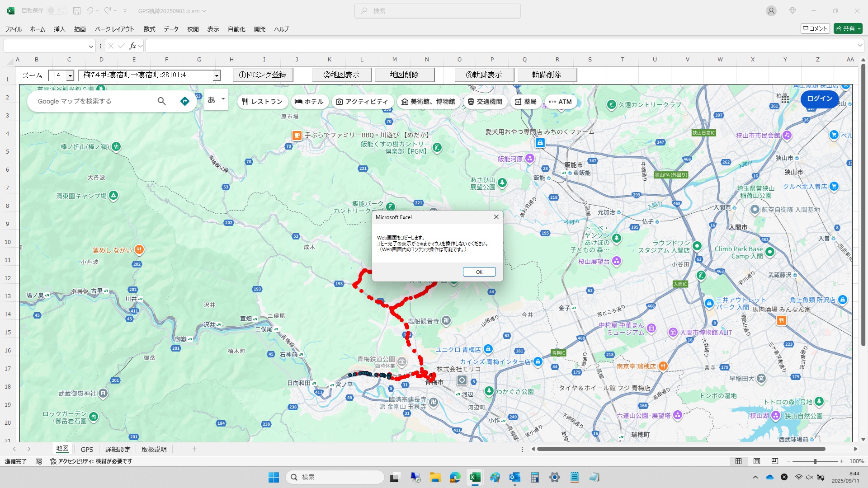This screenshot has width=868, height=488.
Task: Click the Redo arrow icon
Action: 108,10
